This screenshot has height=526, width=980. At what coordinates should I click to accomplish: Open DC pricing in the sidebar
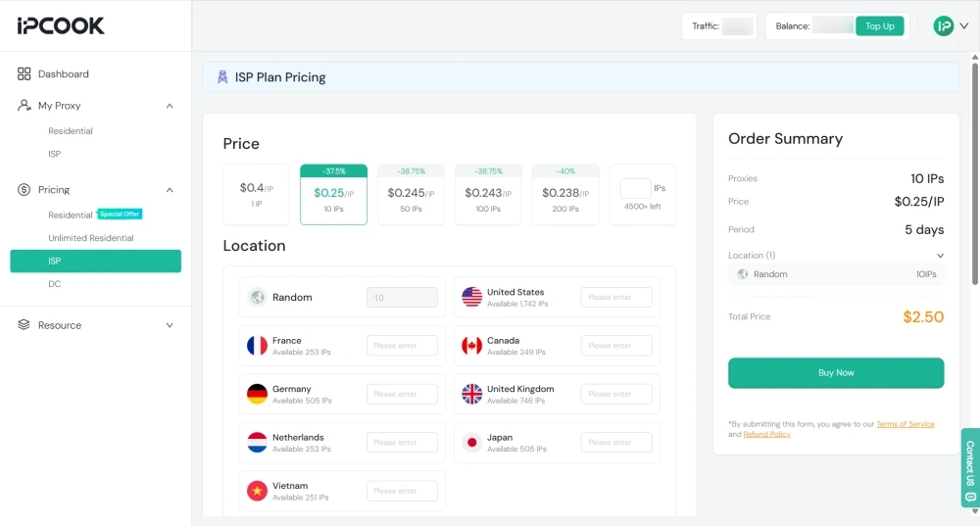[54, 284]
